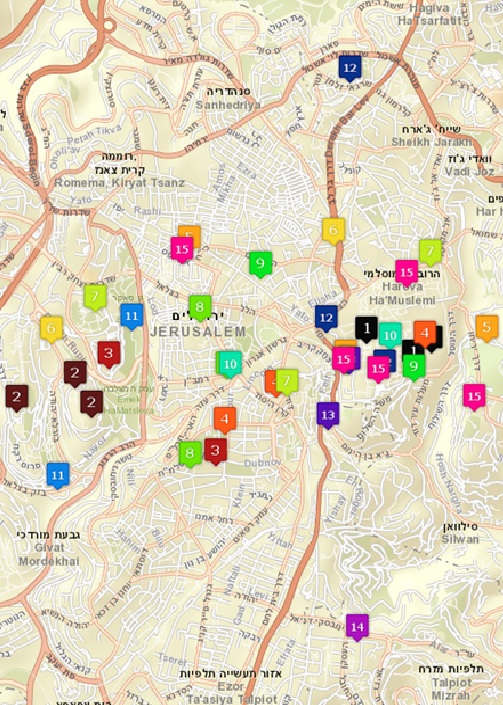Click the Romema, Kiryat Tsanz label

[x=119, y=183]
